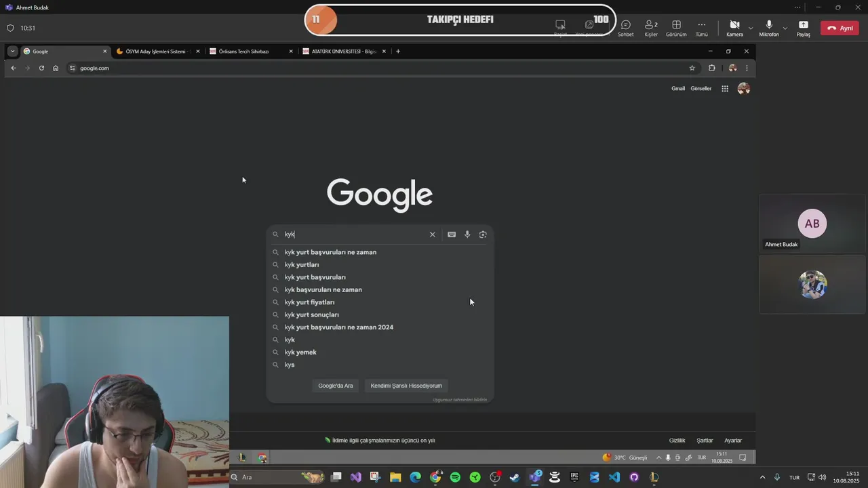Expand the Mikrofon options arrow
The height and width of the screenshot is (488, 868).
785,28
